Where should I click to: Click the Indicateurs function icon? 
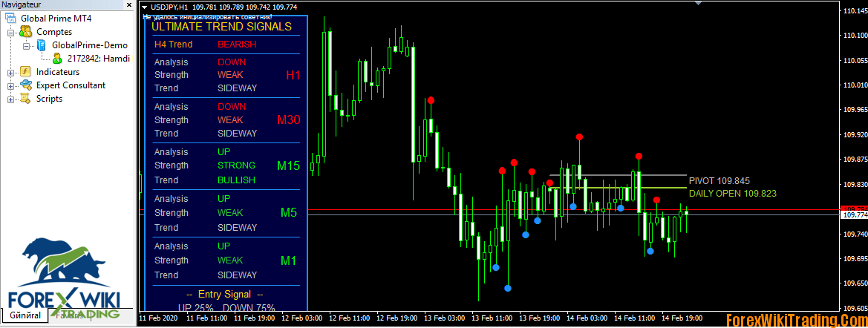click(x=25, y=72)
